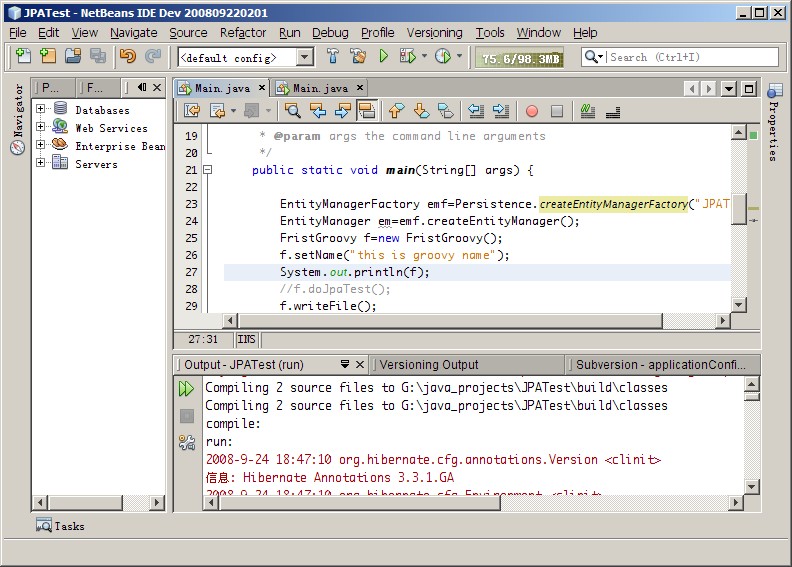Click the editor Last Edit icon

[192, 110]
